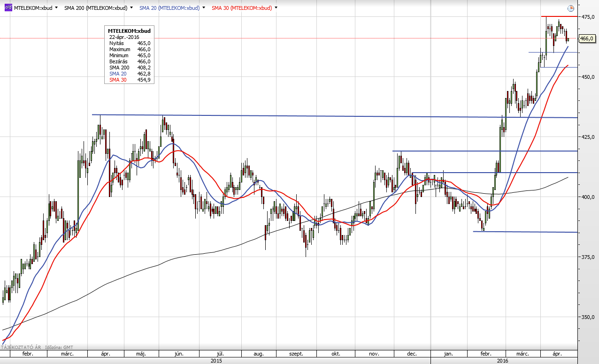Click the 2016 year label on time axis

click(x=502, y=361)
